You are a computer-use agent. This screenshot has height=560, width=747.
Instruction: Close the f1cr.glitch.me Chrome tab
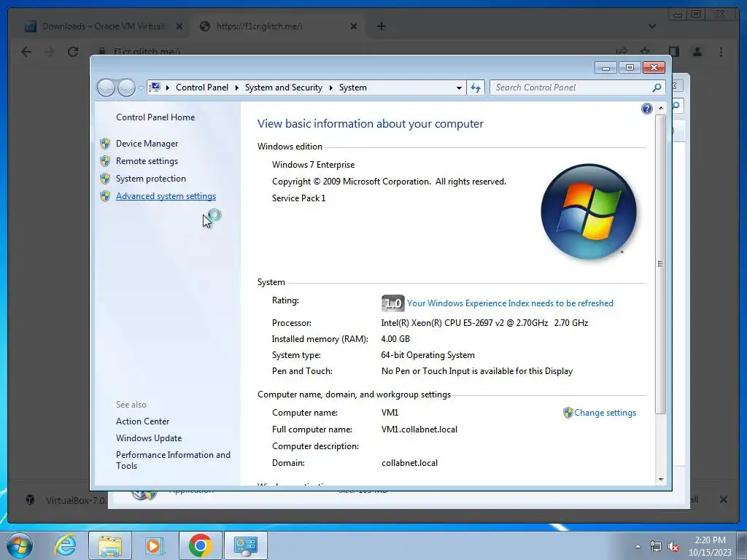[x=354, y=26]
